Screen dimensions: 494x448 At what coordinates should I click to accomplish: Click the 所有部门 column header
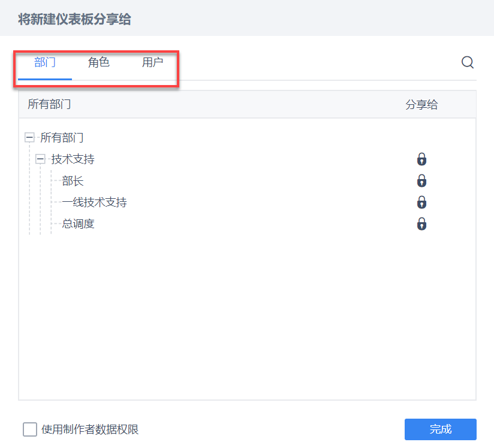point(49,104)
